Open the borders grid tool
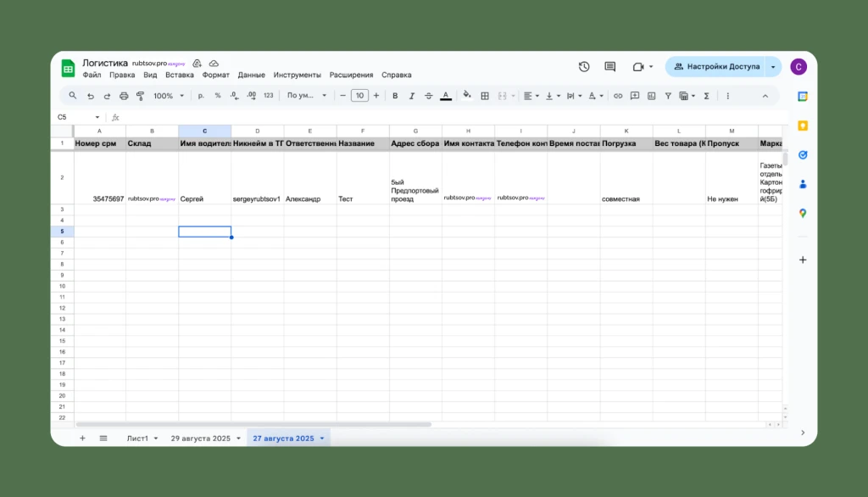The height and width of the screenshot is (497, 868). pos(485,96)
